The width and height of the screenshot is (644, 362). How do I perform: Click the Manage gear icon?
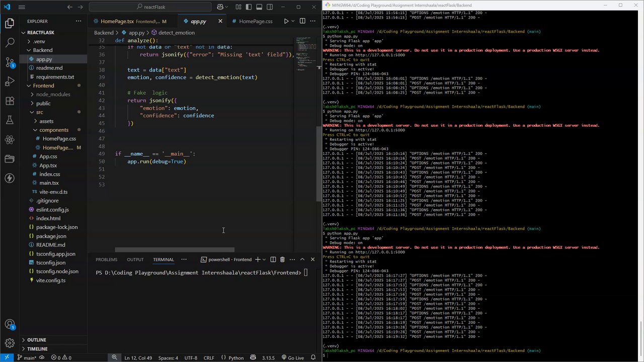[10, 342]
